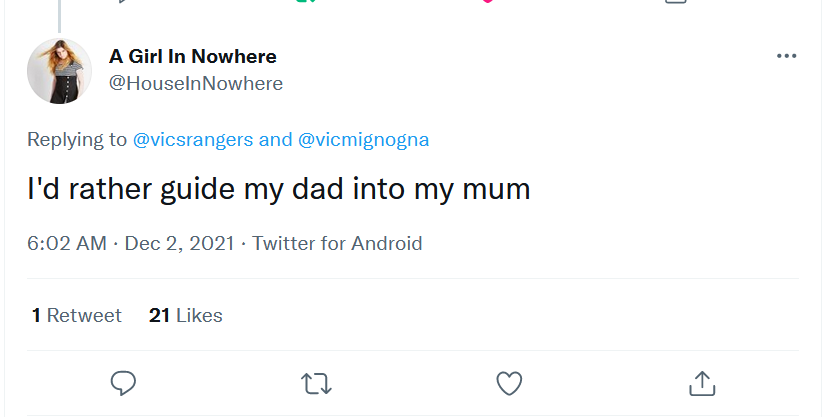This screenshot has width=824, height=417.
Task: Open the @vicsrangers mention link
Action: tap(193, 140)
